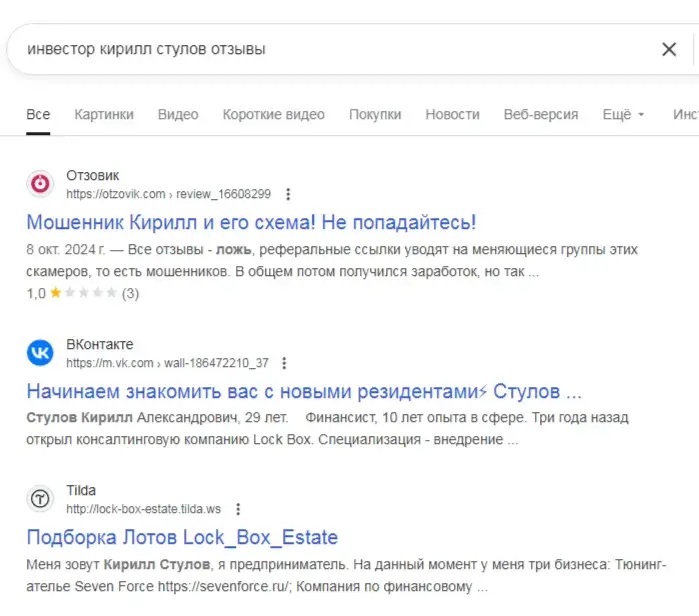Click the star rating of the Otzovik review
Image resolution: width=699 pixels, height=616 pixels.
[x=83, y=293]
